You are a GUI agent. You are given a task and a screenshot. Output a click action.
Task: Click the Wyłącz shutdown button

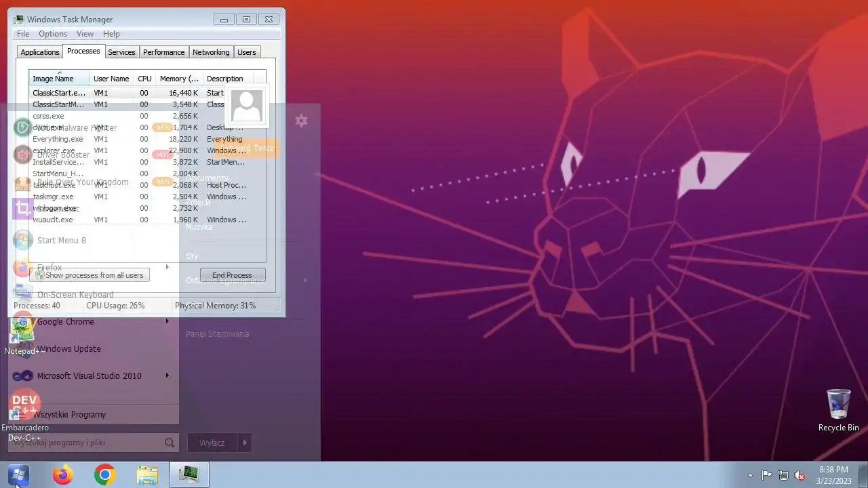(212, 443)
